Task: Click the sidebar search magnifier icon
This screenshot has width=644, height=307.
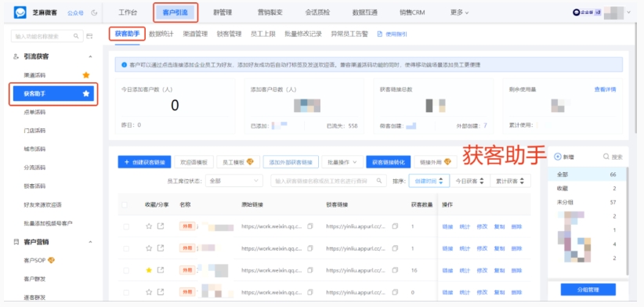Action: [x=76, y=36]
